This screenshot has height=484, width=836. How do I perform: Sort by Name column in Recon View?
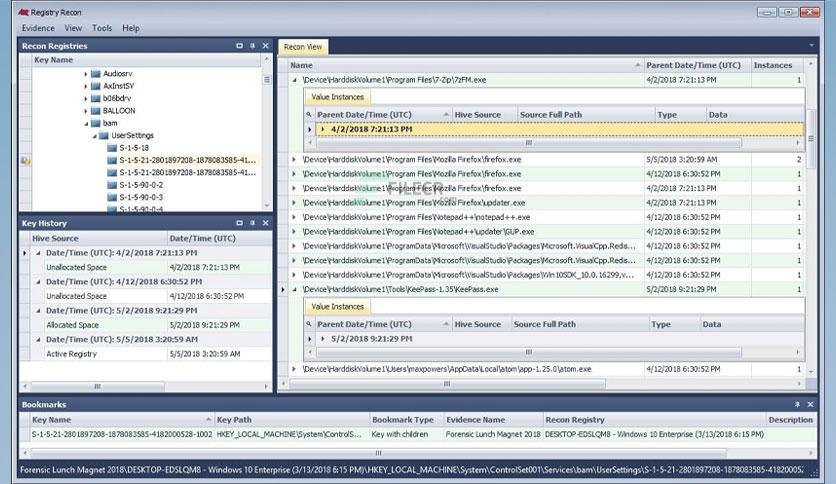click(x=465, y=65)
